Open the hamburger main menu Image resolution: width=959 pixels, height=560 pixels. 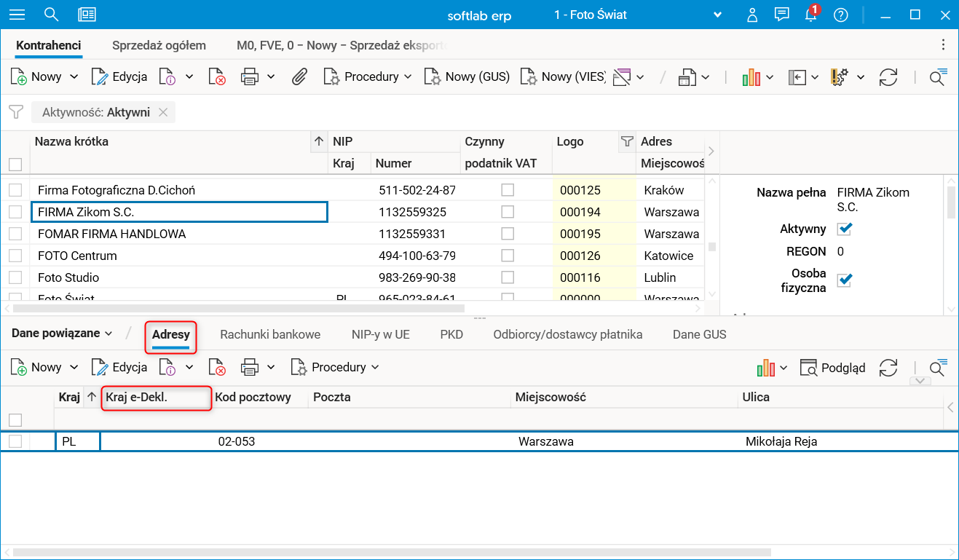[17, 15]
